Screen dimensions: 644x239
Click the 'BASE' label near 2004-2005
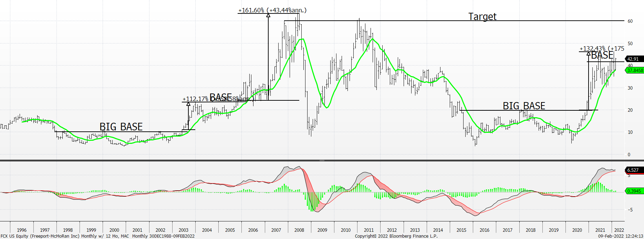(220, 97)
